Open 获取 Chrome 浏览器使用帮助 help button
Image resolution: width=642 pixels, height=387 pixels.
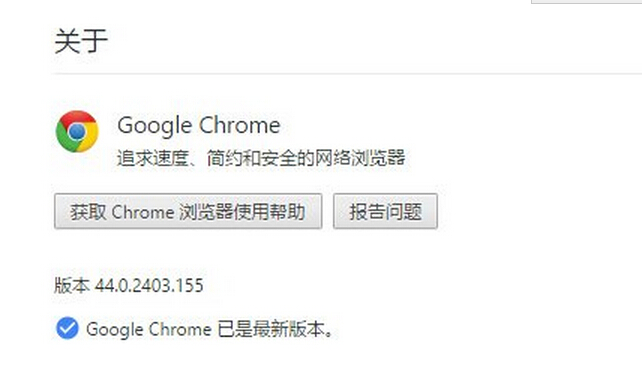[188, 211]
